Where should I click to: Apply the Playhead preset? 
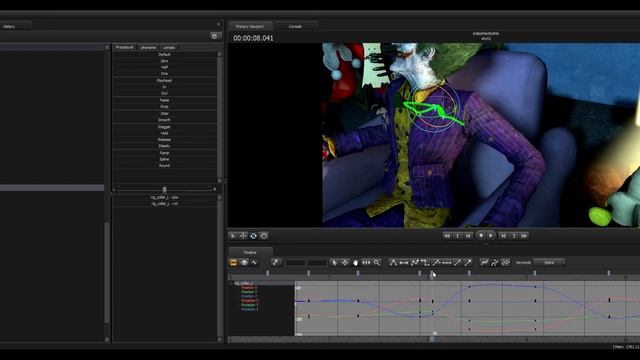pyautogui.click(x=164, y=80)
